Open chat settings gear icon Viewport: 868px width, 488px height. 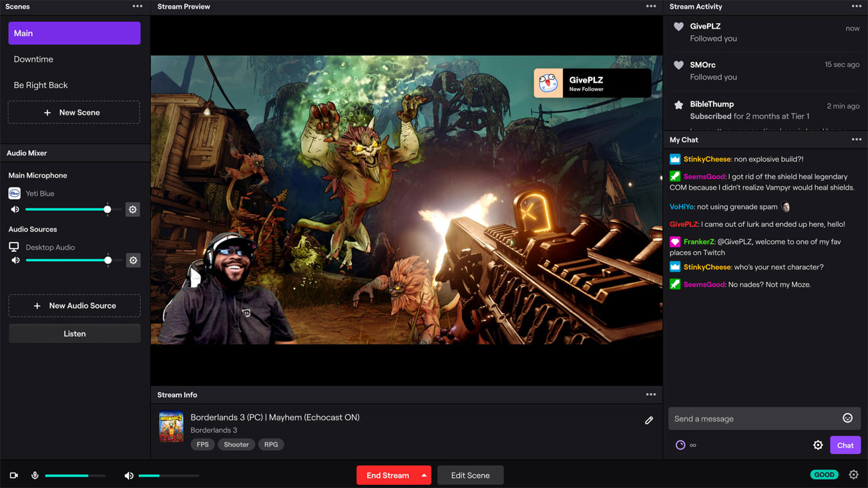818,445
